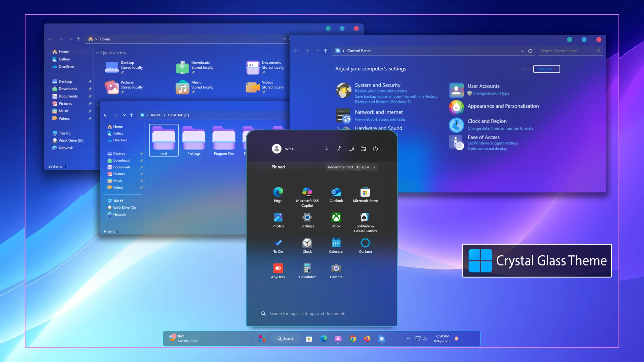This screenshot has width=644, height=362.
Task: Collapse the Quick access section
Action: [97, 53]
